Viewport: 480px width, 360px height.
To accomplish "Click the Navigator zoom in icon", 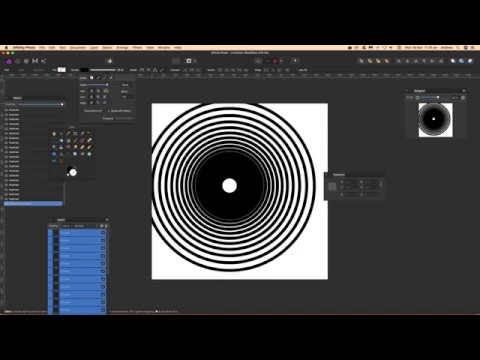I will point(463,97).
